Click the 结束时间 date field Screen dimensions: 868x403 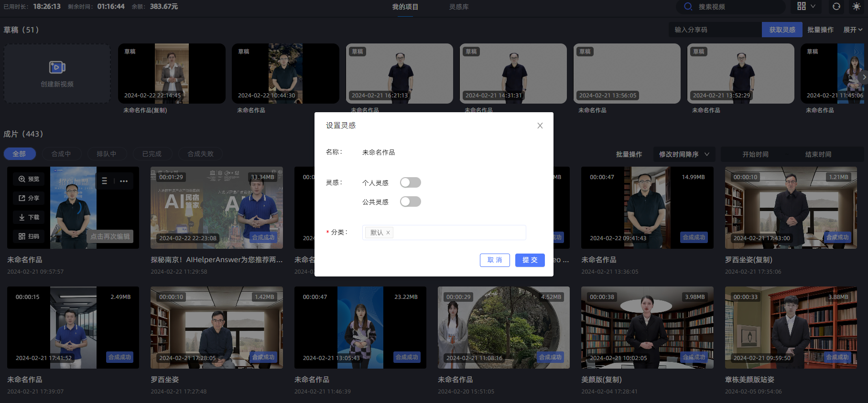[x=818, y=154]
